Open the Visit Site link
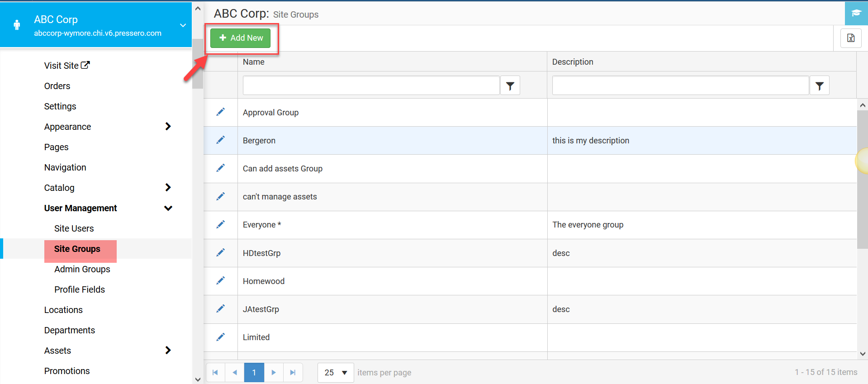This screenshot has height=384, width=868. (67, 66)
